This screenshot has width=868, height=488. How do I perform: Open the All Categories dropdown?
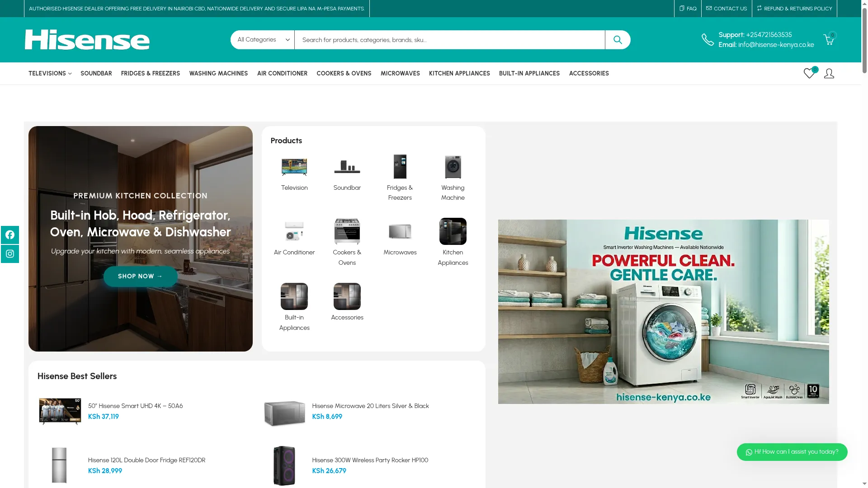click(263, 40)
